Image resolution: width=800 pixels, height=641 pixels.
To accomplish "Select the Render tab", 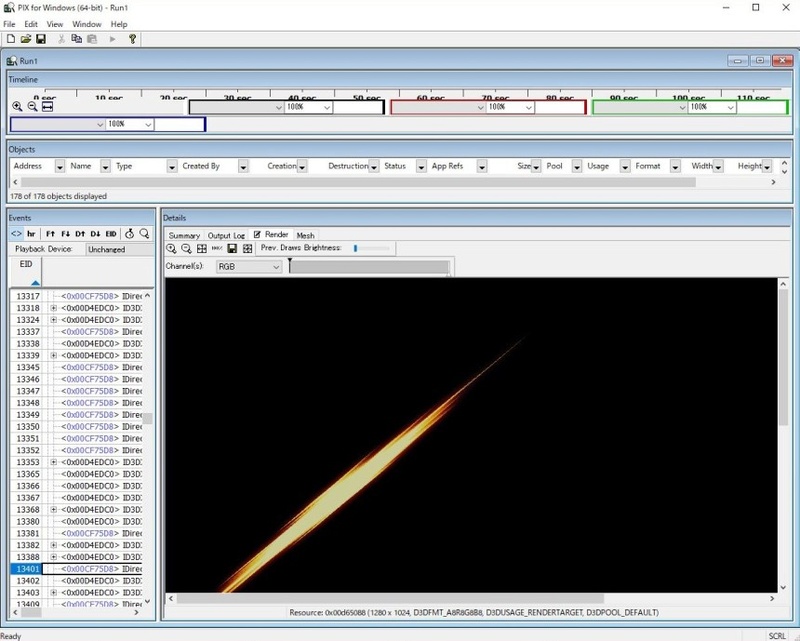I will tap(271, 234).
